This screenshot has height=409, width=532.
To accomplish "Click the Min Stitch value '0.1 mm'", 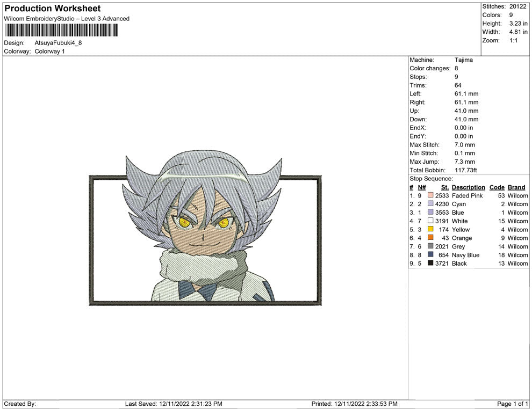I will click(x=465, y=153).
